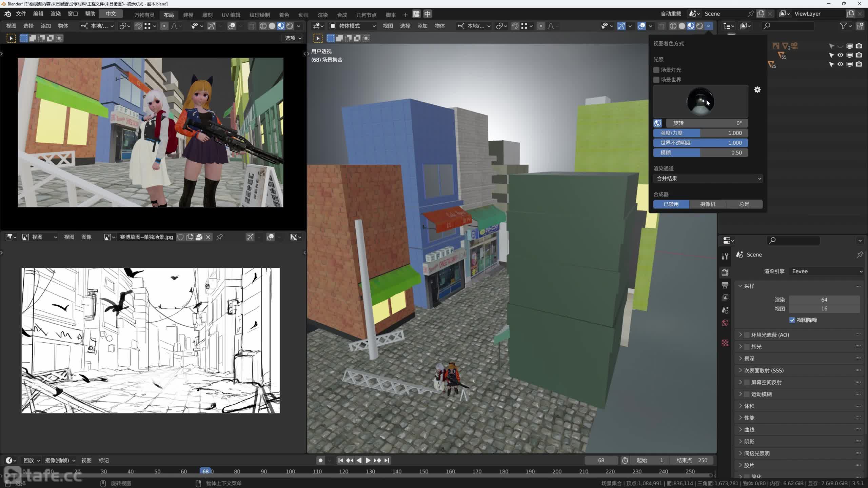868x488 pixels.
Task: Toggle gizmo display in right viewport
Action: point(621,26)
